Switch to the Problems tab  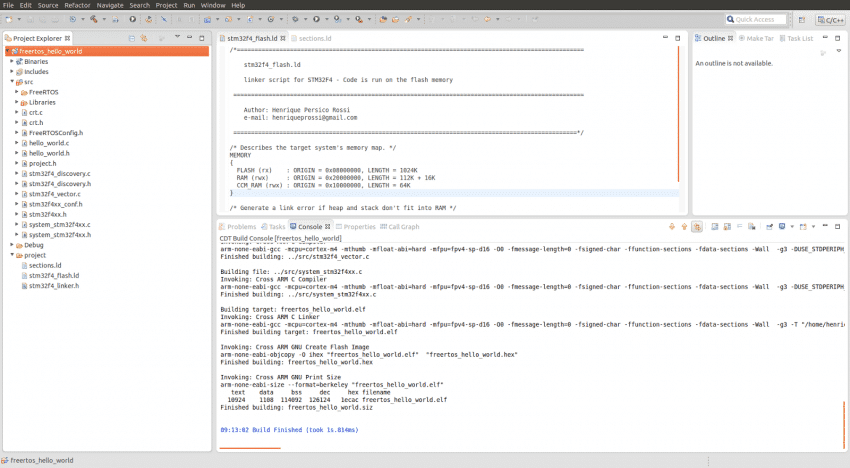coord(237,227)
